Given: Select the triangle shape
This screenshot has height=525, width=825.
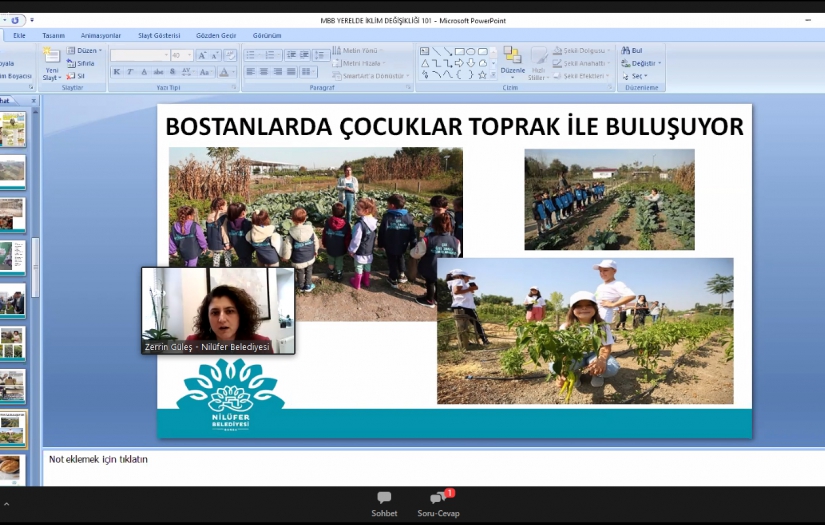Looking at the screenshot, I should [x=425, y=63].
